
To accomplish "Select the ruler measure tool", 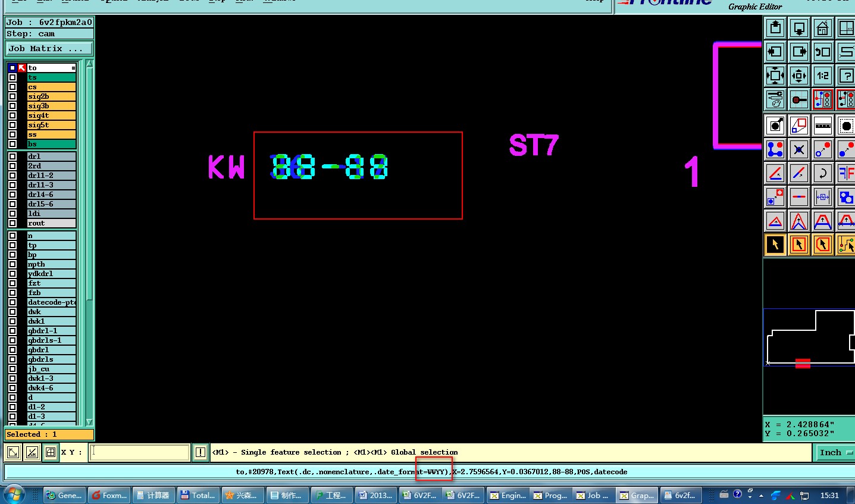I will point(823,126).
